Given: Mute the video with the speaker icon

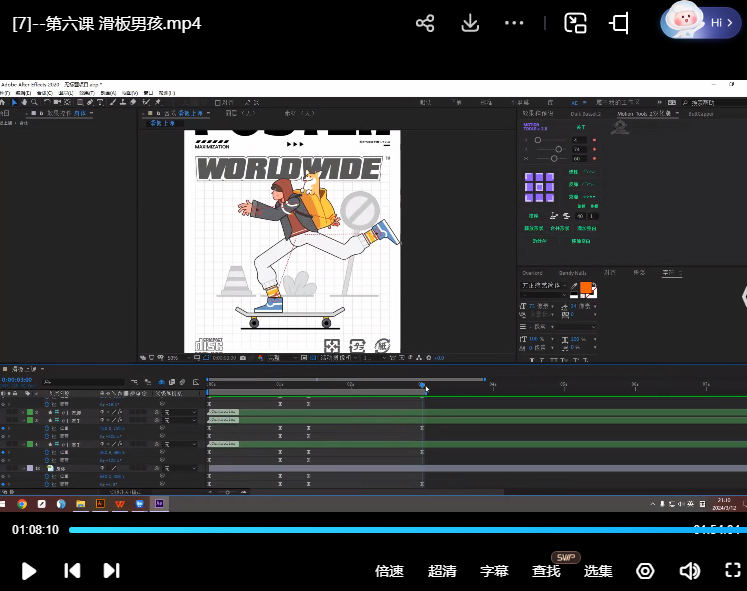Looking at the screenshot, I should point(689,571).
